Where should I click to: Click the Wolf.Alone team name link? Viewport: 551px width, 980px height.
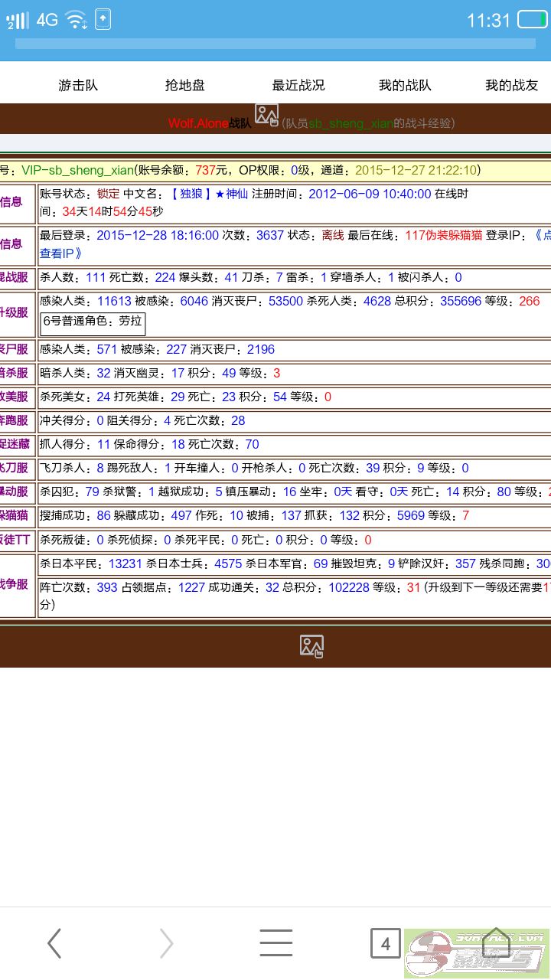[198, 123]
